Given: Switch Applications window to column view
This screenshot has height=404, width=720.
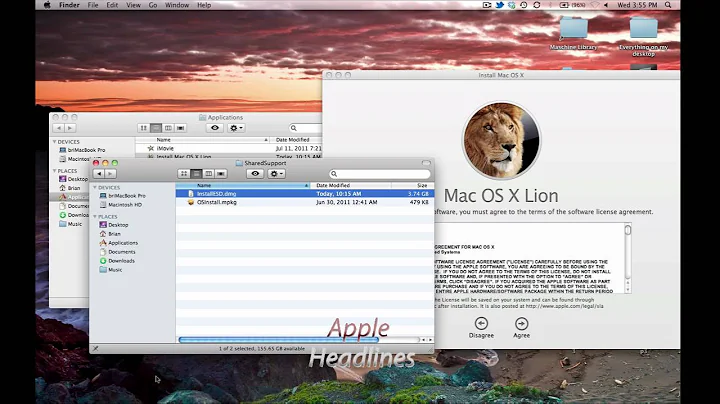Looking at the screenshot, I should 168,128.
